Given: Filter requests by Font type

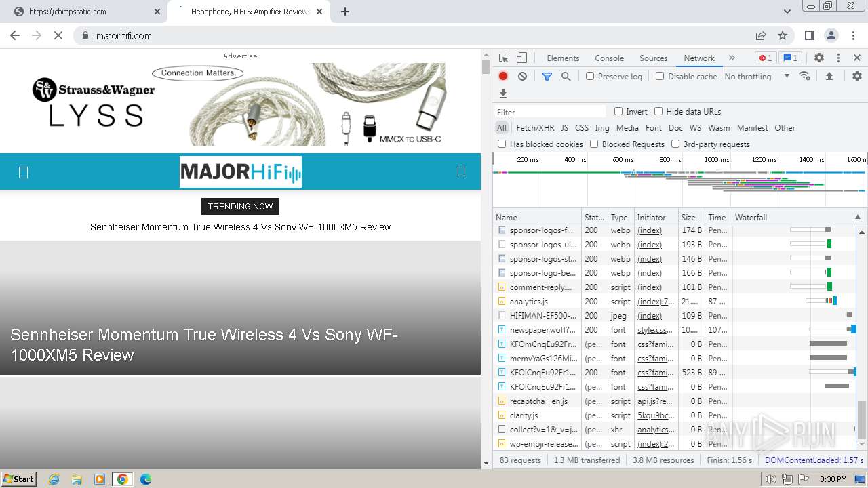Looking at the screenshot, I should click(x=654, y=127).
